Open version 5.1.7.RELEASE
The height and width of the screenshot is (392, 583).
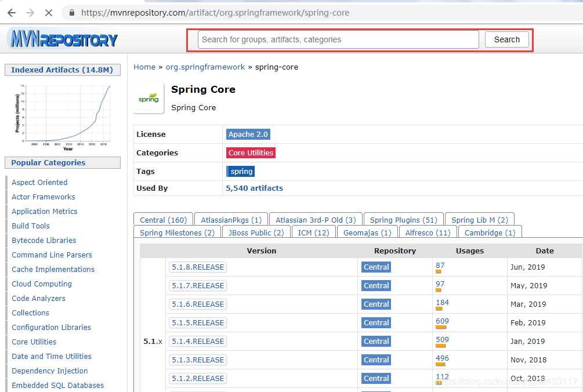click(198, 286)
